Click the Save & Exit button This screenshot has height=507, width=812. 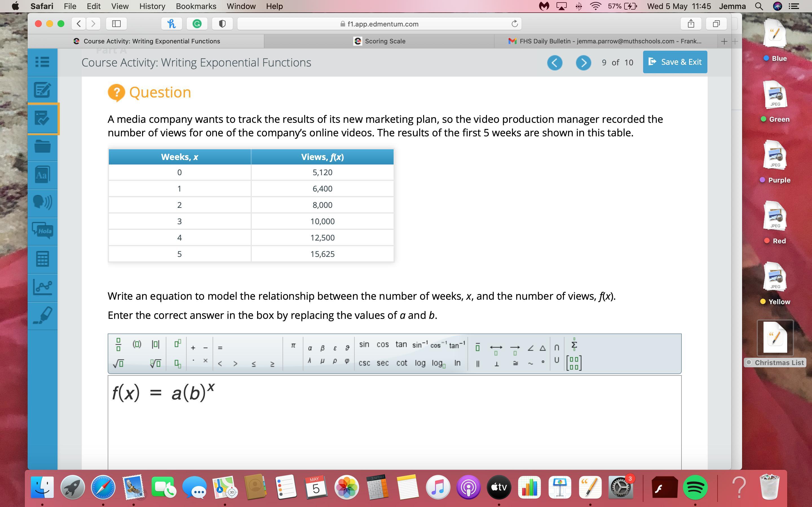675,62
